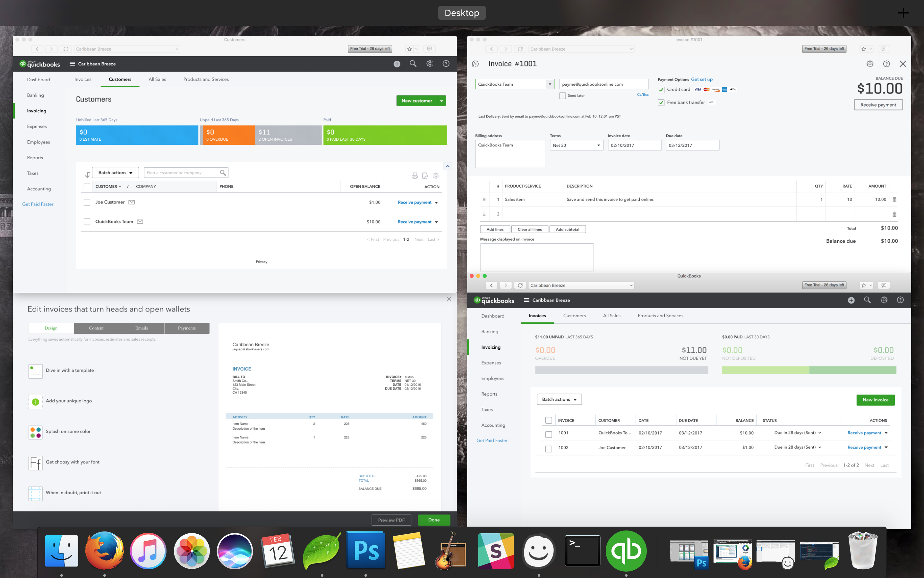Viewport: 924px width, 578px height.
Task: Open Slack from the dock
Action: 496,550
